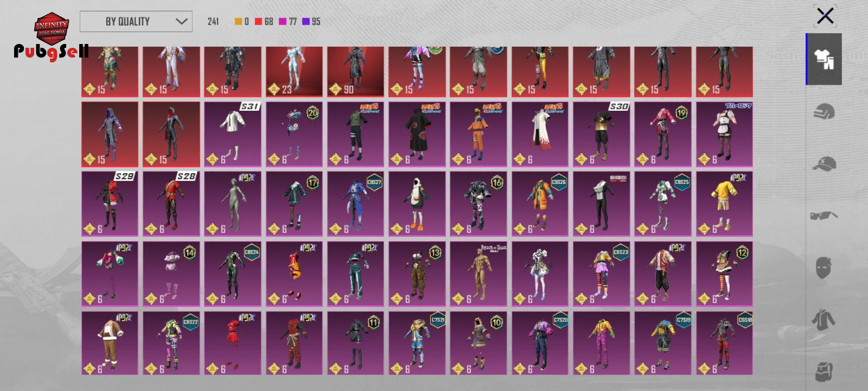Choose the Attack on Titan outfit
This screenshot has height=391, width=868.
coord(478,274)
